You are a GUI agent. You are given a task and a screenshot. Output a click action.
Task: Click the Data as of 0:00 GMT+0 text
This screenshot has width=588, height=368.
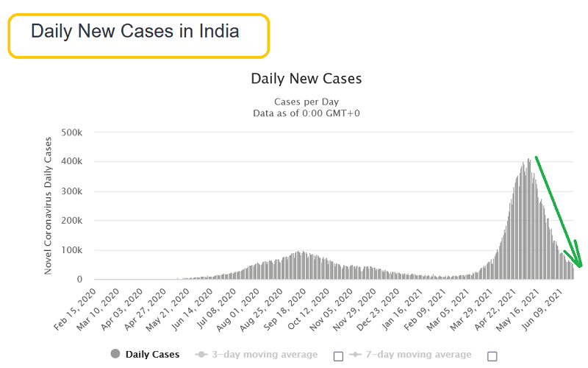click(306, 113)
